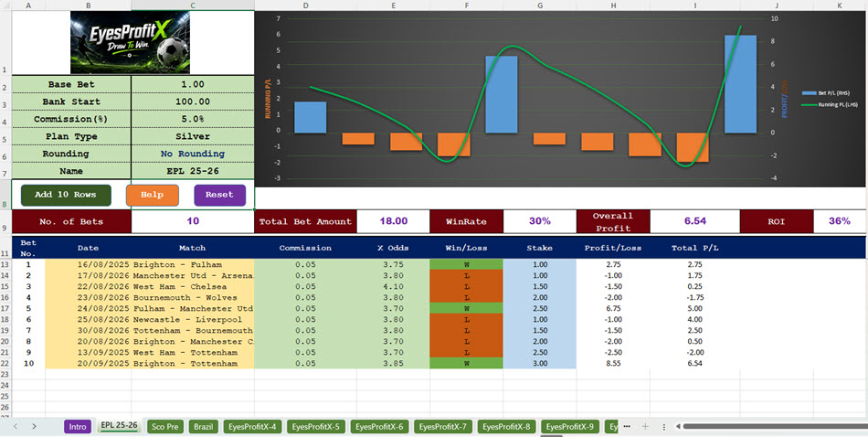Click the purple Reset button
The image size is (868, 437).
220,195
